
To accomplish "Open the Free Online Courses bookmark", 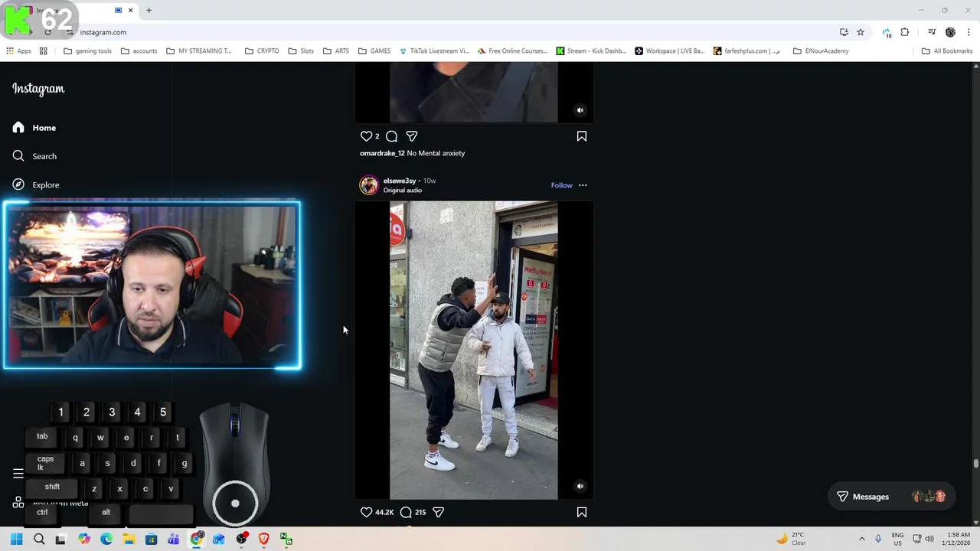I will [x=512, y=51].
